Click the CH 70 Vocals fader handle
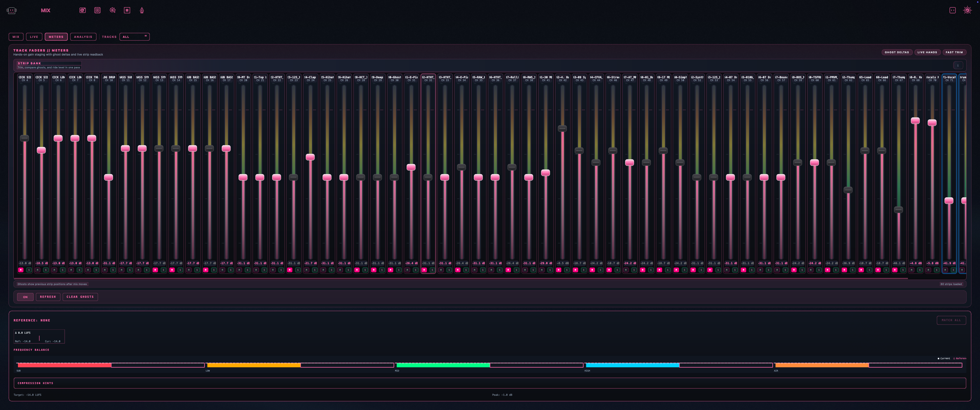This screenshot has height=410, width=980. coord(932,123)
